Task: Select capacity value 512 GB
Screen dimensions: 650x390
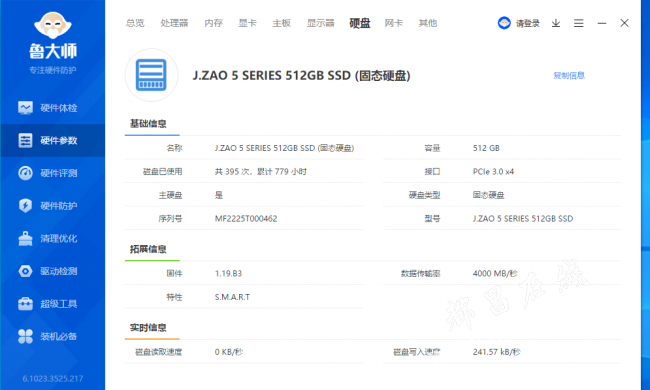Action: point(486,148)
